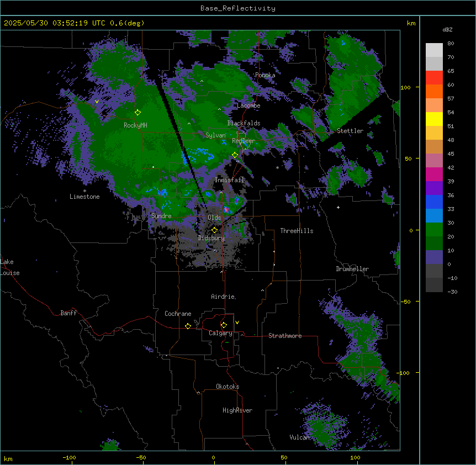Click the 2025/05/30 03:52:19 UTC timestamp
The height and width of the screenshot is (465, 476).
pyautogui.click(x=55, y=23)
